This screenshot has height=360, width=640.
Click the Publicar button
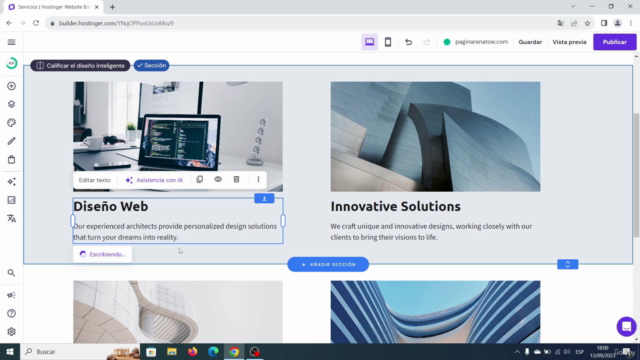(614, 42)
